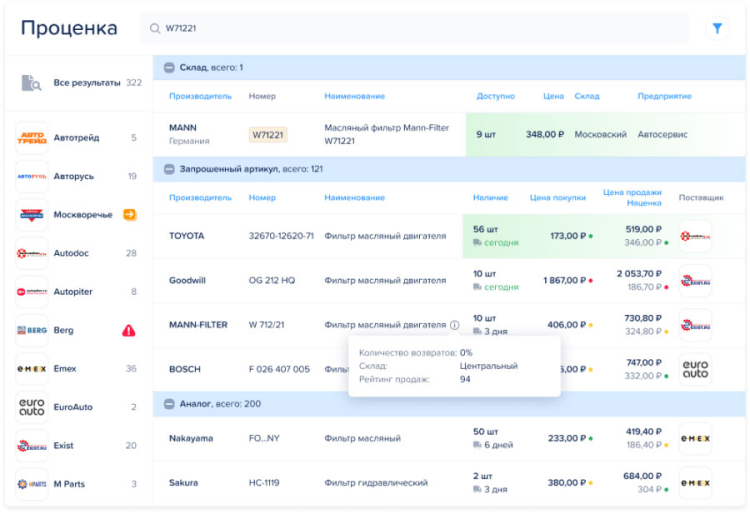Click 56 шт availability for TOYOTA
Image resolution: width=750 pixels, height=514 pixels.
click(485, 230)
